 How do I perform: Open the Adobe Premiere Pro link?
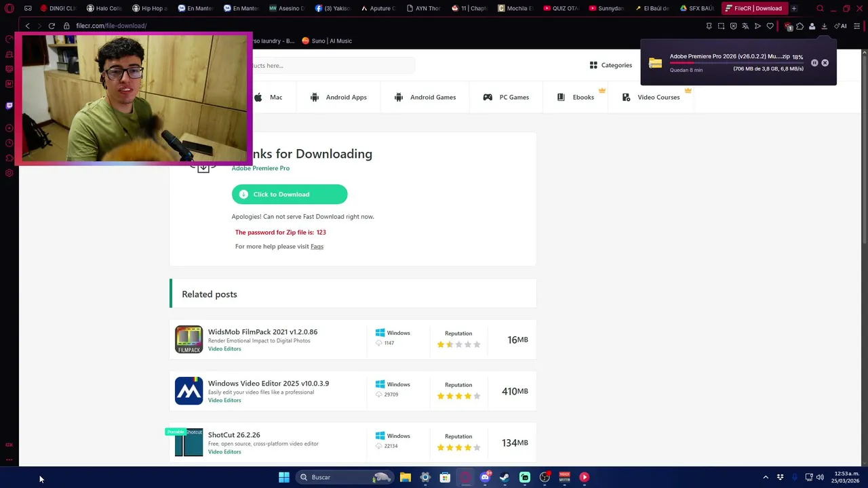[260, 168]
